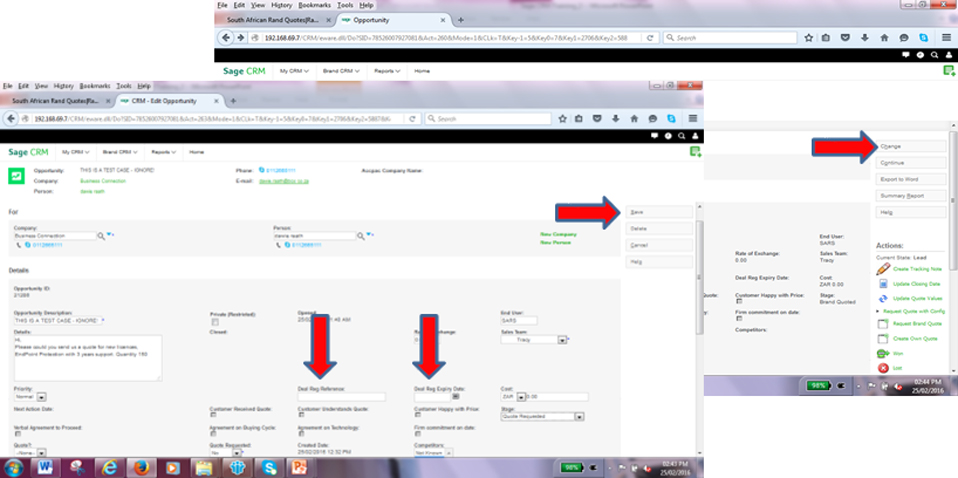This screenshot has width=958, height=478.
Task: Open Word from the Windows taskbar
Action: point(45,468)
